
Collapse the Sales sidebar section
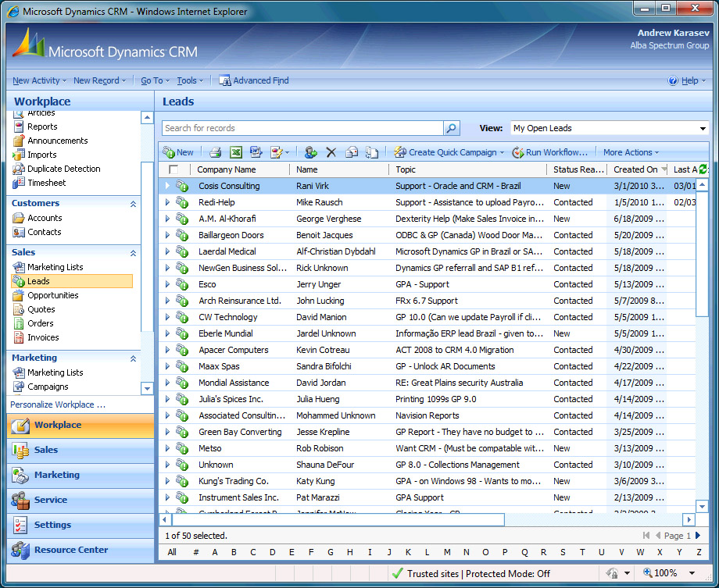(x=133, y=252)
